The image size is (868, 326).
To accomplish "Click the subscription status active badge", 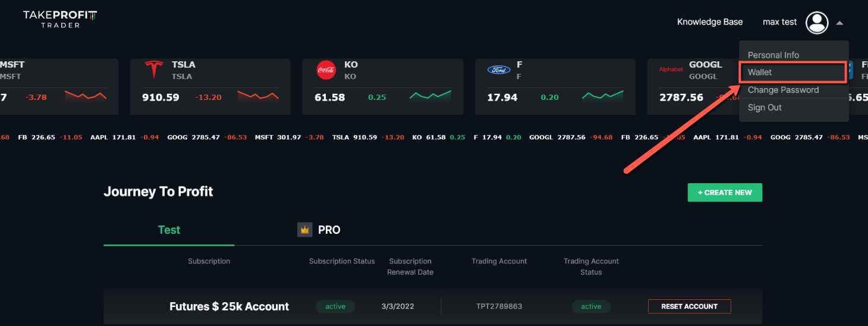I will tap(335, 306).
